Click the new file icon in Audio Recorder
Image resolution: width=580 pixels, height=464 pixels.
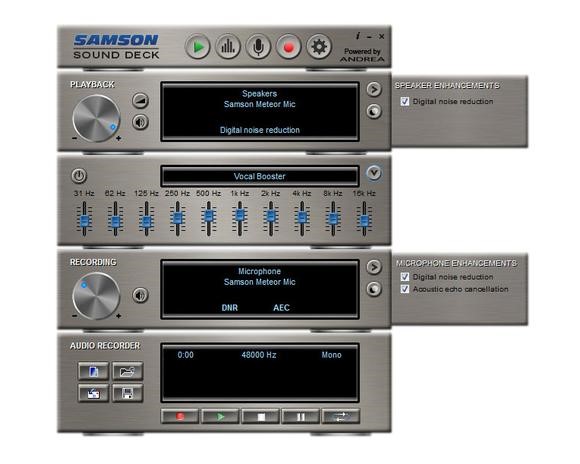click(x=94, y=371)
